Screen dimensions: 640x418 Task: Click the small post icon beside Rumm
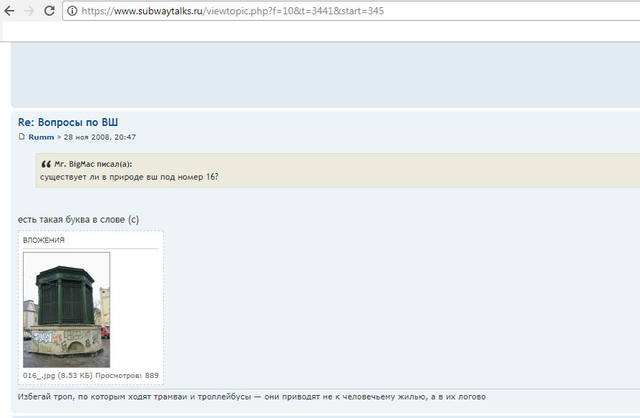click(x=22, y=137)
